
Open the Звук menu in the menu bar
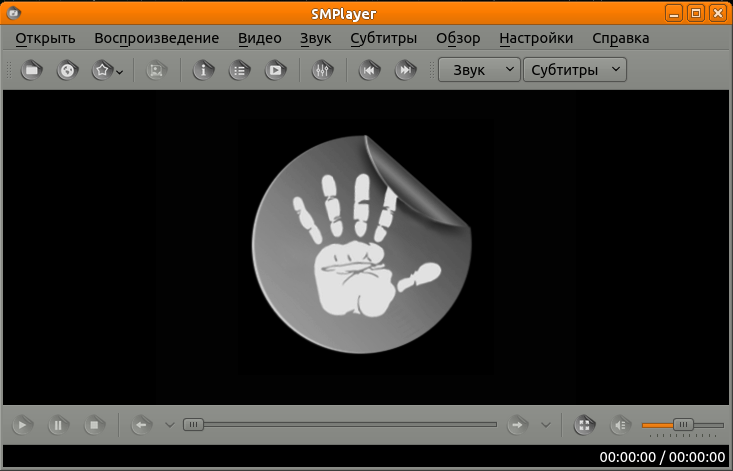316,38
